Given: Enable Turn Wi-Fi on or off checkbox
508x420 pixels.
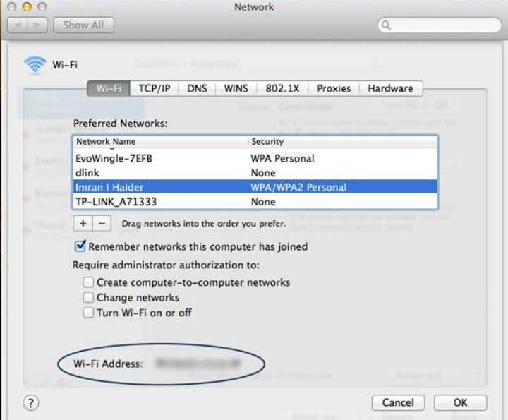Looking at the screenshot, I should point(88,313).
